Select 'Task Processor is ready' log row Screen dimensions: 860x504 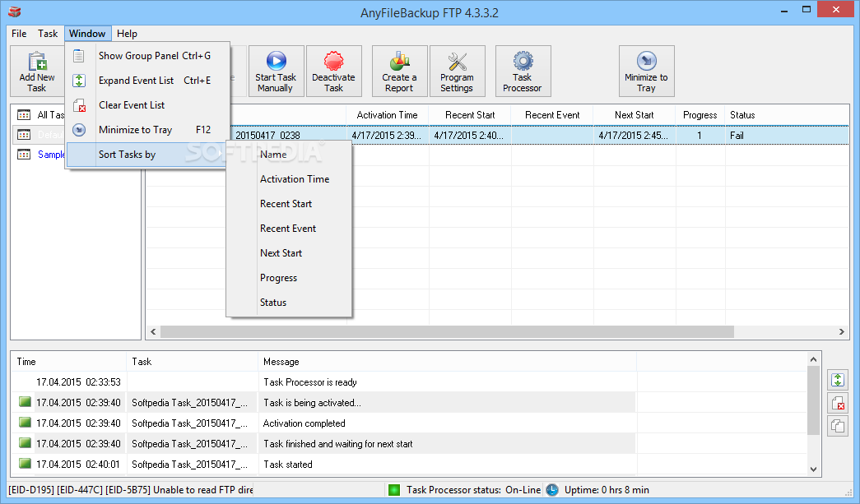(409, 381)
